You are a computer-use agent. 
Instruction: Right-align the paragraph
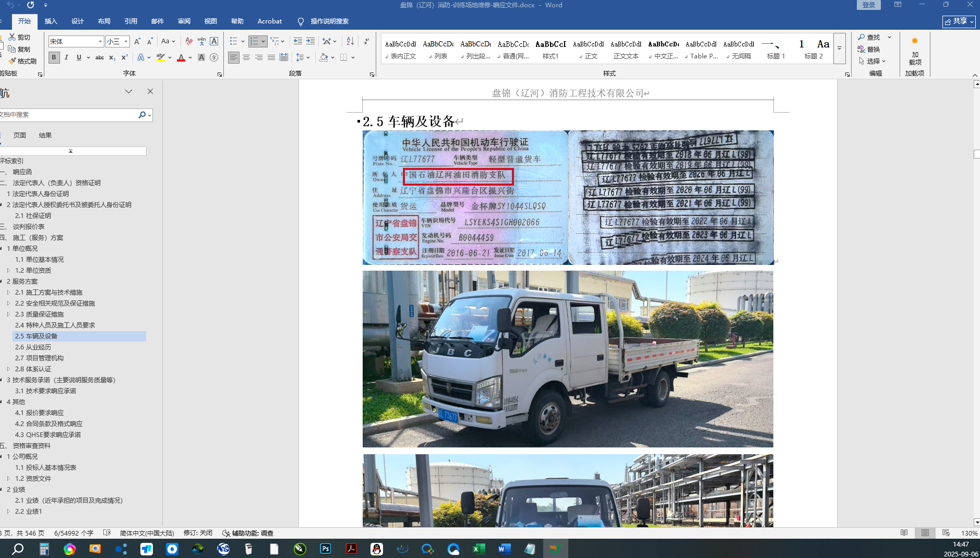pos(259,57)
